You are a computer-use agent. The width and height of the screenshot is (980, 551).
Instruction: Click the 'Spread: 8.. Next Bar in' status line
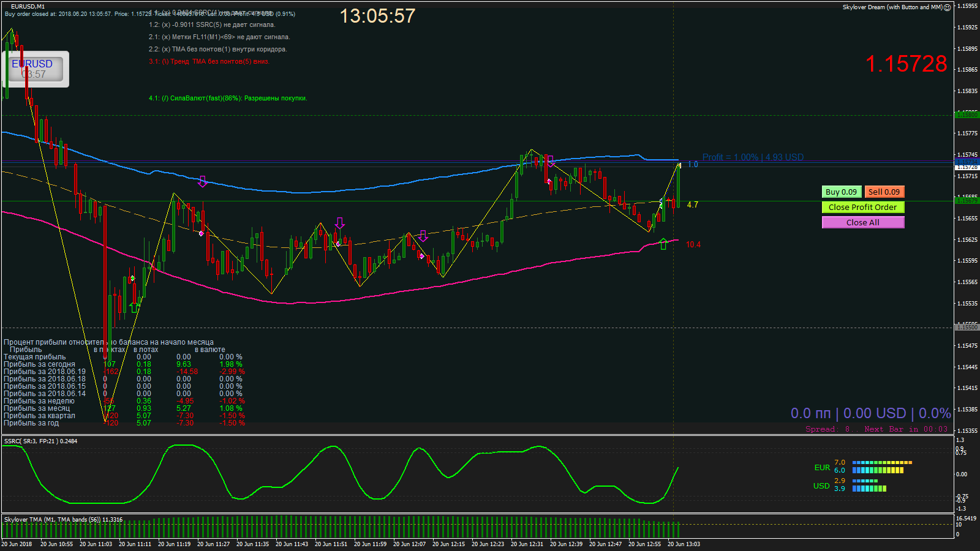(x=876, y=429)
